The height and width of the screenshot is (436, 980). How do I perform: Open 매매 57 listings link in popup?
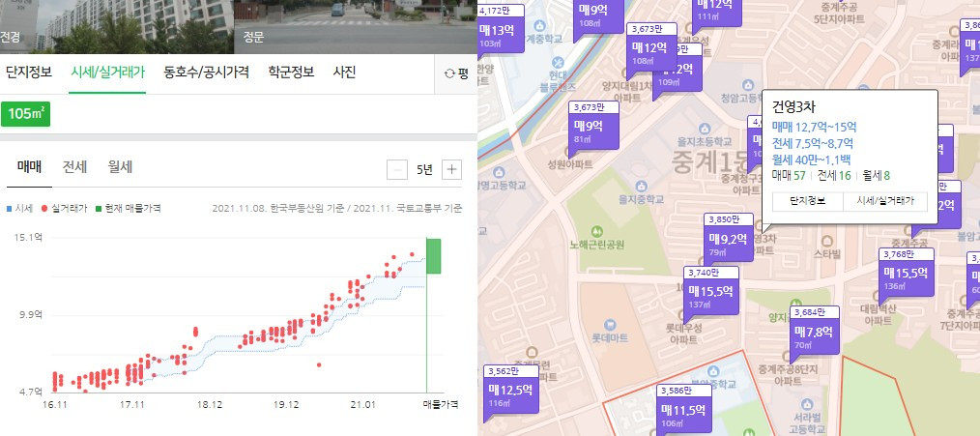[x=789, y=176]
